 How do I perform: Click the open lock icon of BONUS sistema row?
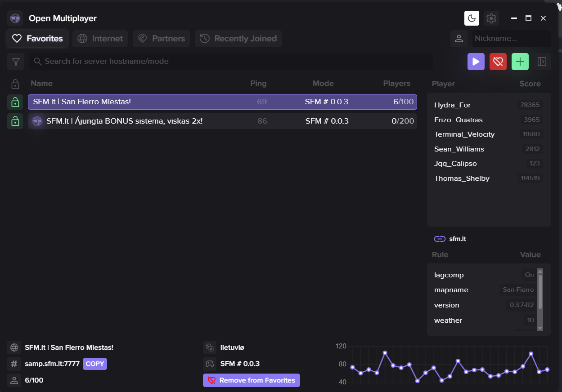15,121
